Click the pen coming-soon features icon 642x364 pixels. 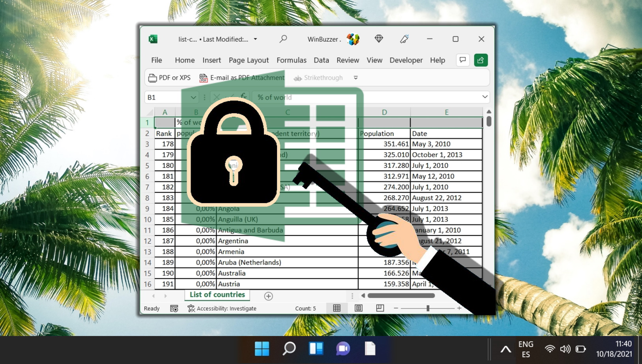[x=404, y=39]
